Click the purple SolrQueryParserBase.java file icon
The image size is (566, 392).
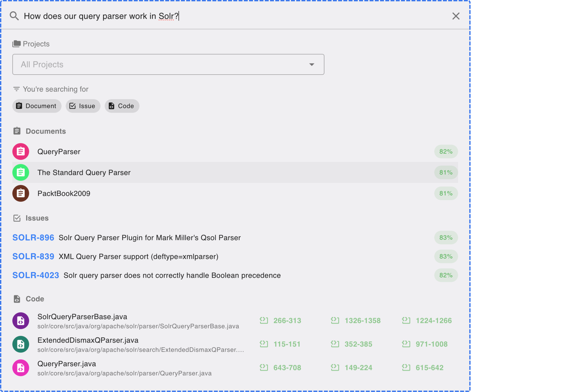21,321
